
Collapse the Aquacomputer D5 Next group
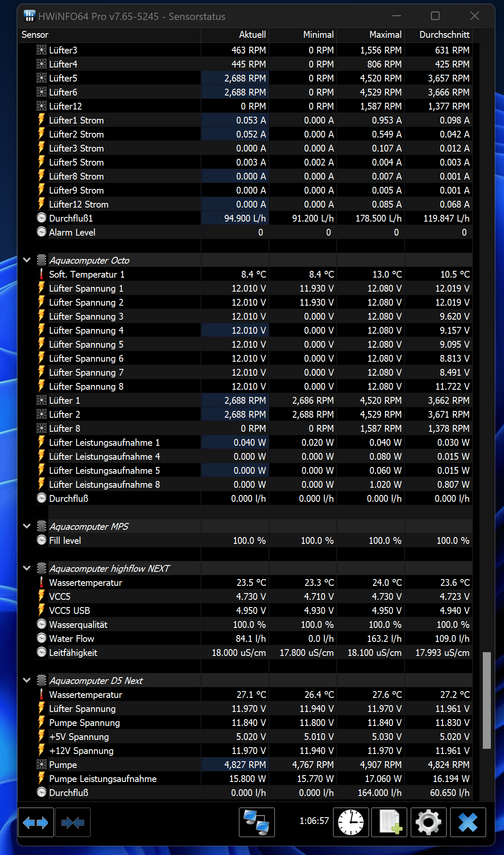coord(27,681)
